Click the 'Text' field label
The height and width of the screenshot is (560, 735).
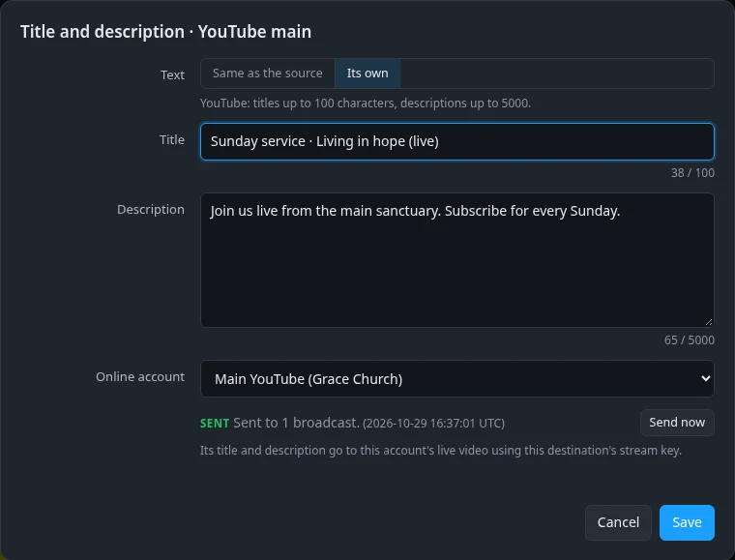click(172, 75)
